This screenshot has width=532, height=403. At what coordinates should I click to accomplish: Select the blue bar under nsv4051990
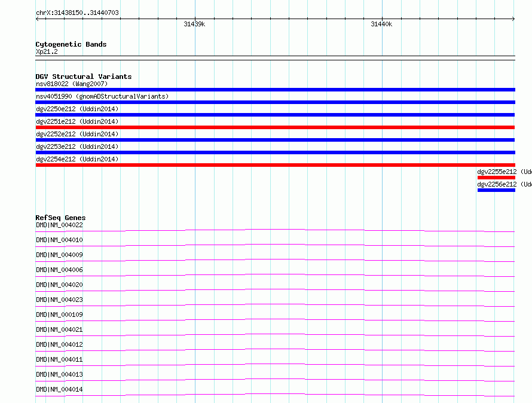(x=275, y=102)
